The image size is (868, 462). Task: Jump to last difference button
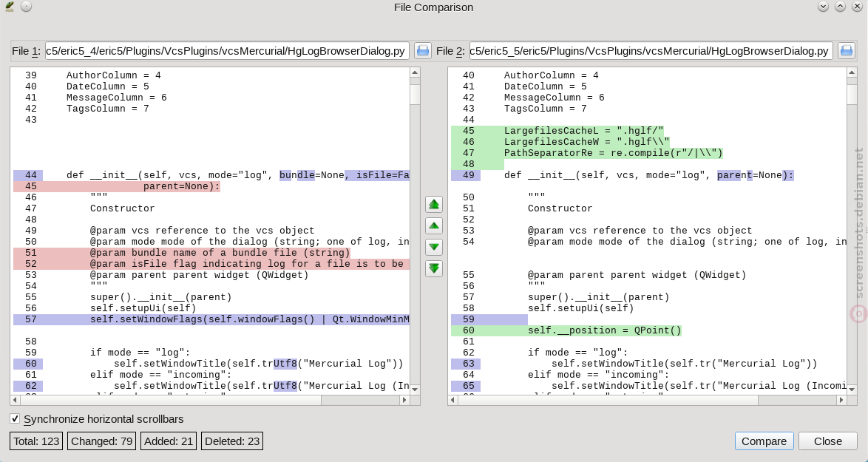coord(434,268)
